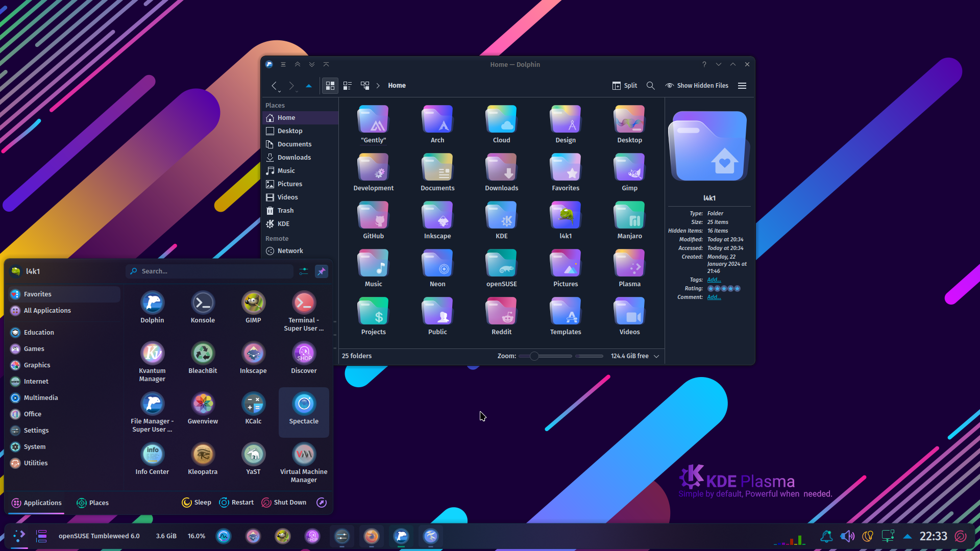This screenshot has width=980, height=551.
Task: Open the Arch folder in Dolphin
Action: coord(437,124)
